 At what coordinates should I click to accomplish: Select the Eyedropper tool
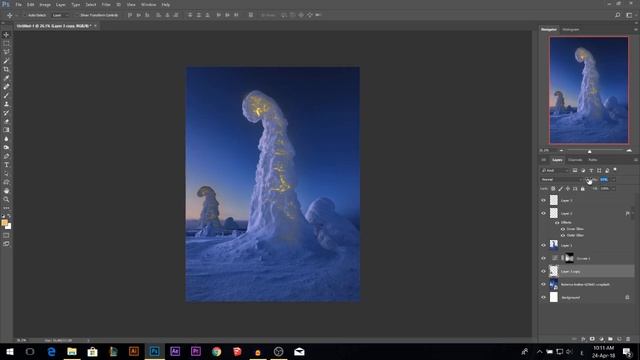coord(6,78)
